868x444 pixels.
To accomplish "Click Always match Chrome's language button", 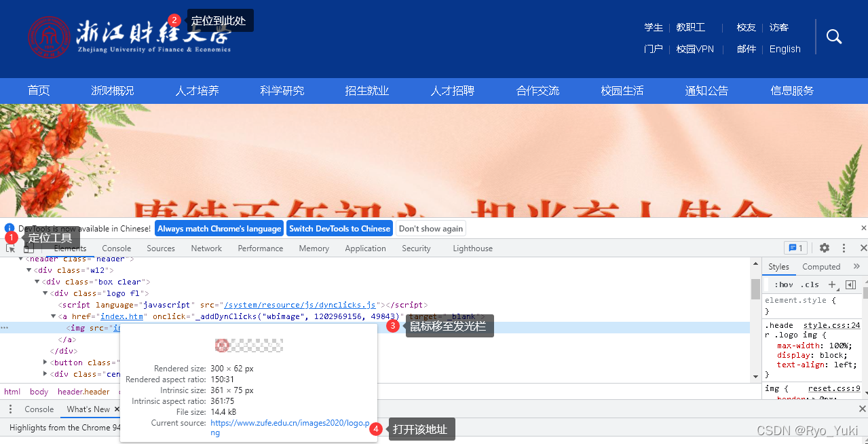I will (219, 229).
